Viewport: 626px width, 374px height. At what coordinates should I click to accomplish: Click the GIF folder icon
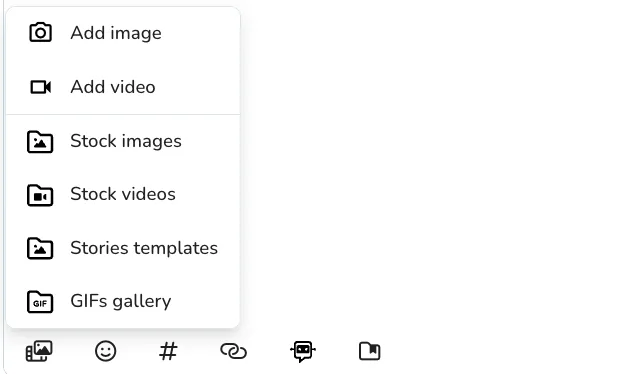click(x=40, y=302)
